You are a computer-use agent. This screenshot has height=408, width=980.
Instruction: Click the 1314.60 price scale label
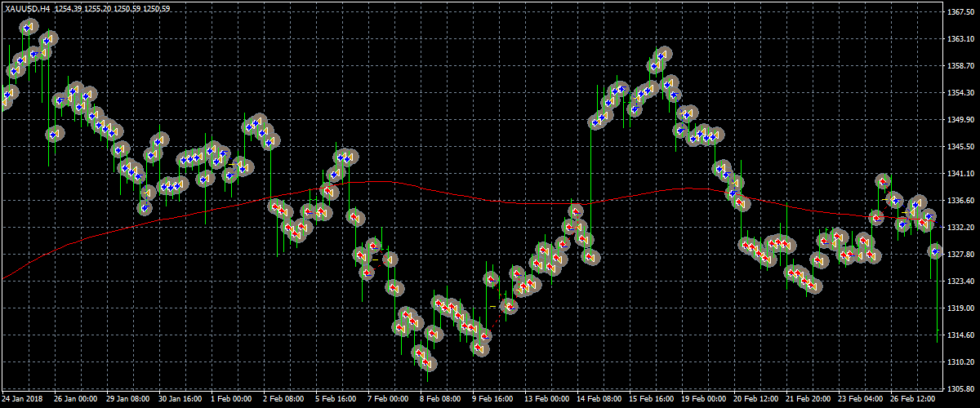(961, 335)
